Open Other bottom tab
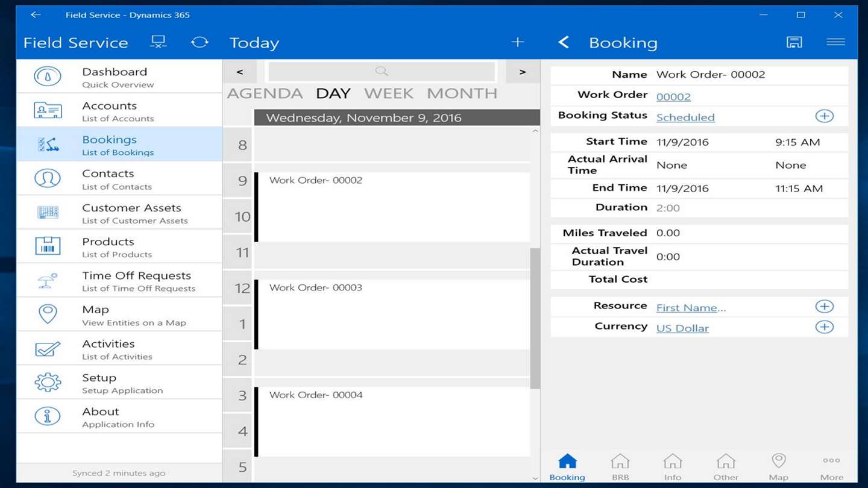This screenshot has height=488, width=868. pos(726,467)
